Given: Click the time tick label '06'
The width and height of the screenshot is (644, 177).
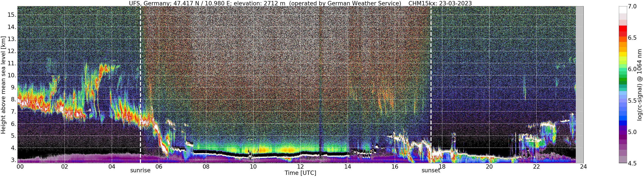Looking at the screenshot, I should (x=159, y=167).
